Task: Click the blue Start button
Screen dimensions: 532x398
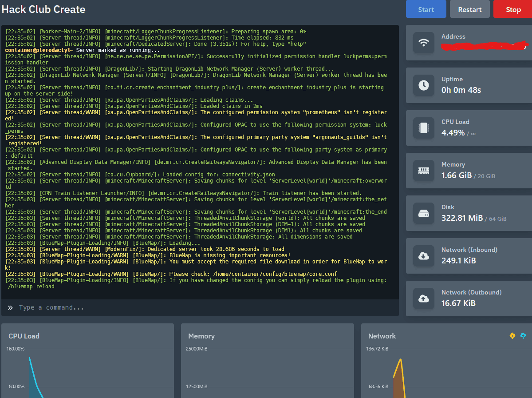Action: tap(426, 9)
